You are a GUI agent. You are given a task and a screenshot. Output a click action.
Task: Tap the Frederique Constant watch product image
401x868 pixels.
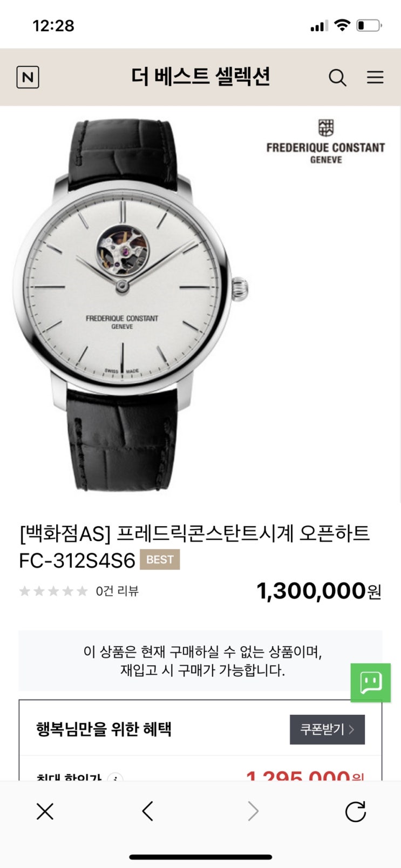(x=131, y=305)
